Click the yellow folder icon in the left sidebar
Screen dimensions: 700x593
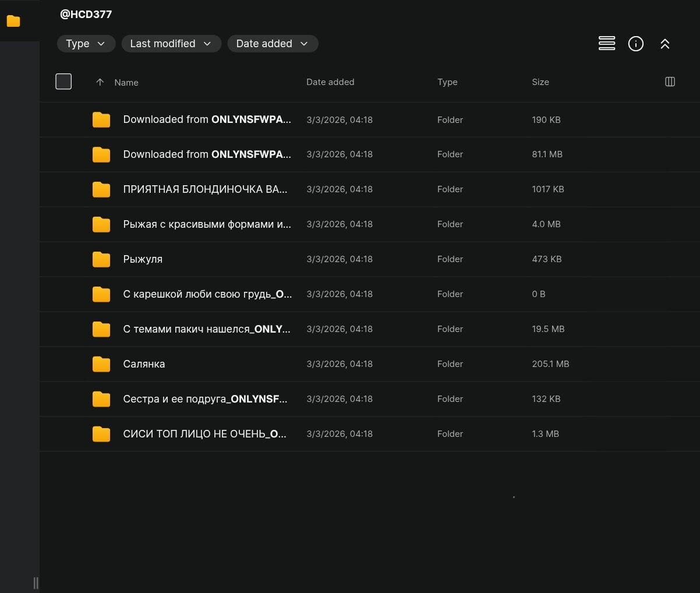point(13,21)
